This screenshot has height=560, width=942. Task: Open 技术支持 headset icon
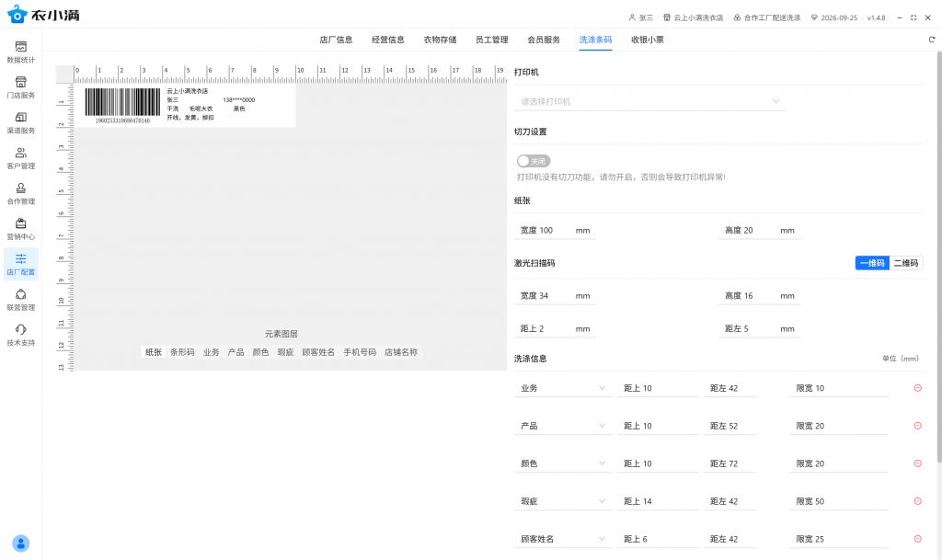(20, 335)
